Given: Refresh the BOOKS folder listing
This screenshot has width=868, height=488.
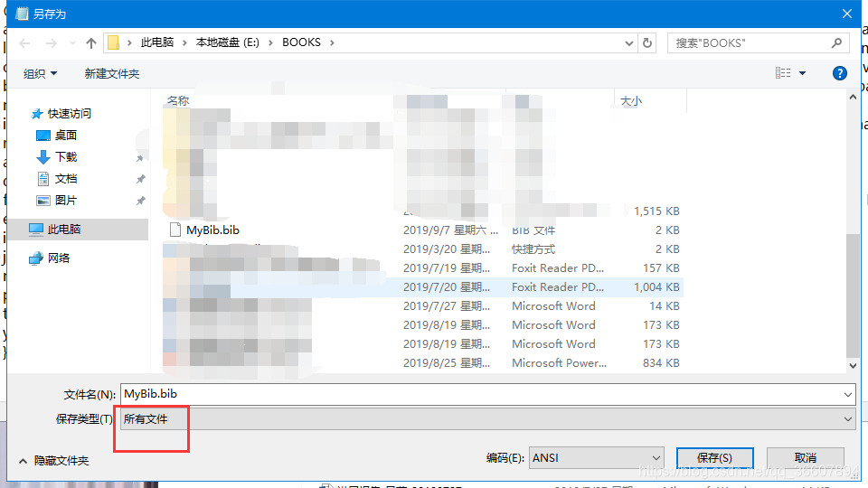Looking at the screenshot, I should pyautogui.click(x=647, y=42).
